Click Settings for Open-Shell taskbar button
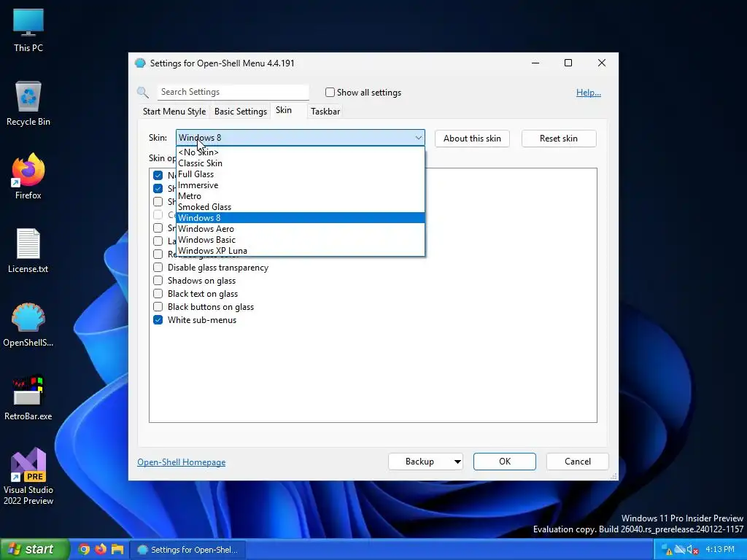747x560 pixels. [187, 550]
